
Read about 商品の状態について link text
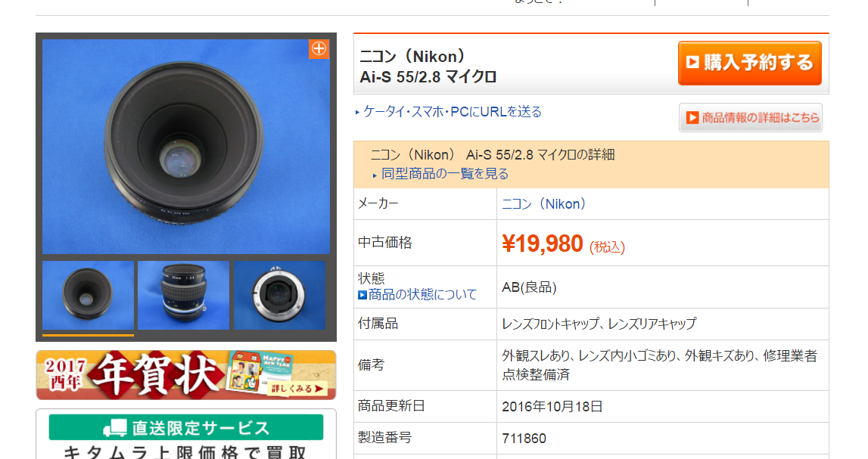coord(422,294)
